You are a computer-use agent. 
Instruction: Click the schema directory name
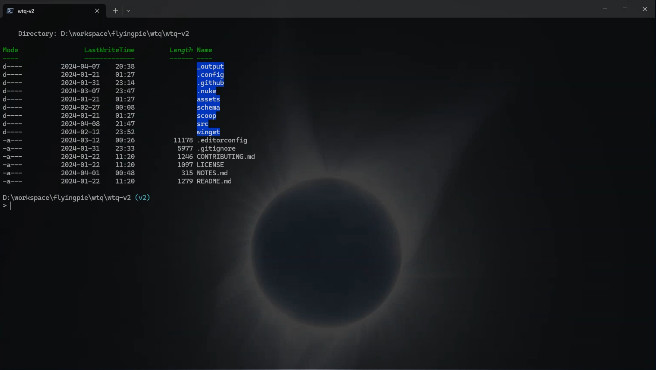(208, 108)
